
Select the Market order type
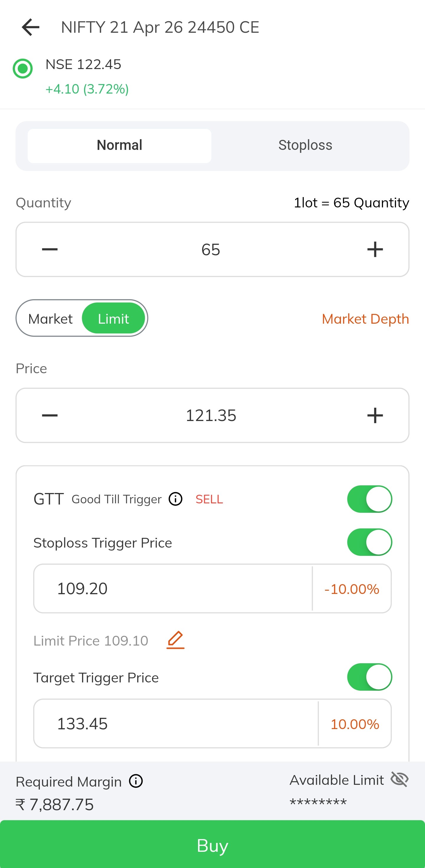(50, 319)
